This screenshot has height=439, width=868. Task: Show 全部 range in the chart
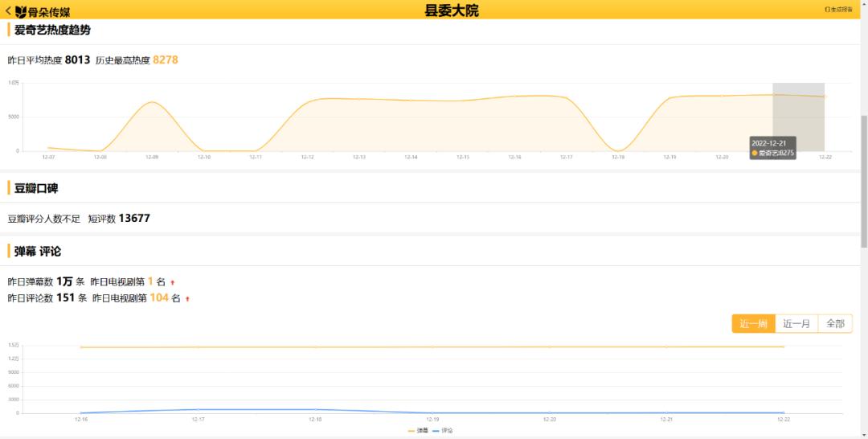(835, 324)
